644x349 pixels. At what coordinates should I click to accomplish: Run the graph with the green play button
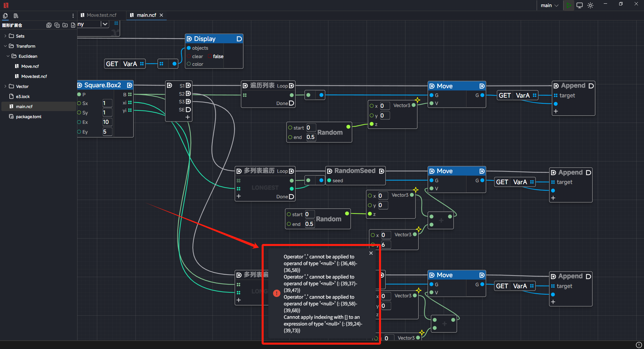(x=569, y=5)
